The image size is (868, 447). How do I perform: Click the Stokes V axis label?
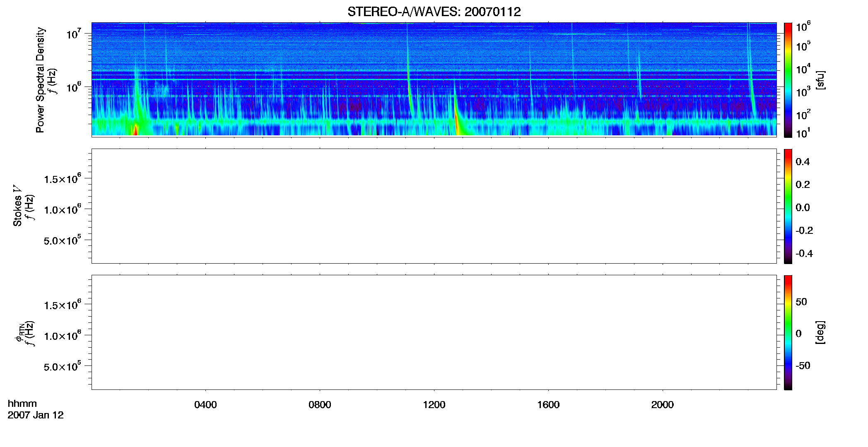pyautogui.click(x=17, y=206)
